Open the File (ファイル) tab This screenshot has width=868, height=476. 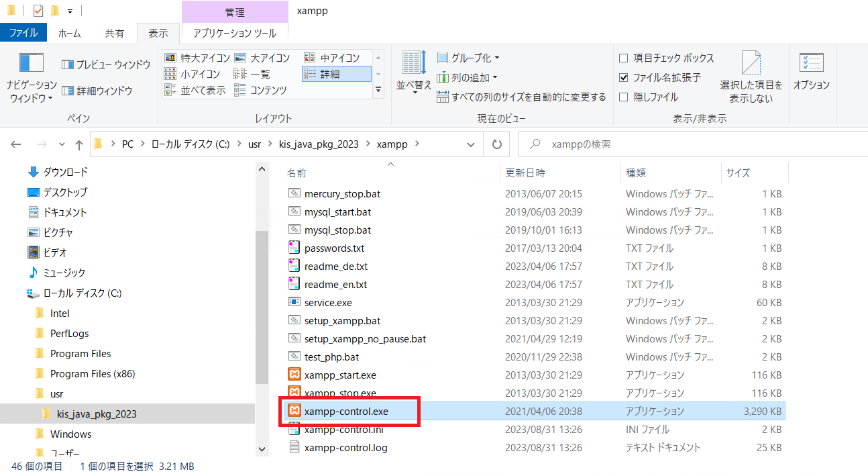[23, 32]
